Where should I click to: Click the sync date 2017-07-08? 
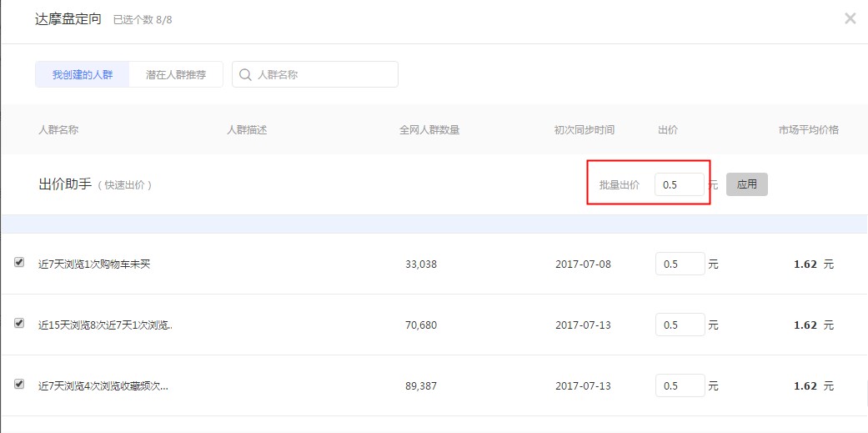click(x=583, y=264)
